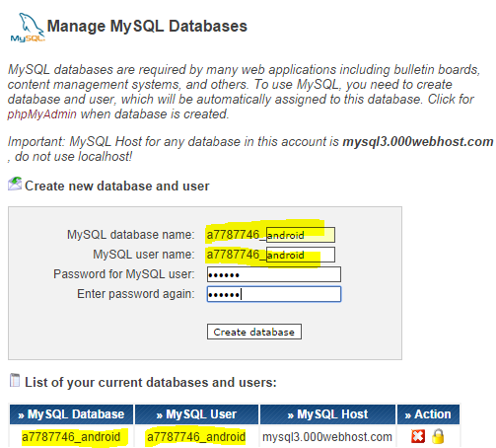
Task: Click the MySQL Host column header
Action: (327, 414)
